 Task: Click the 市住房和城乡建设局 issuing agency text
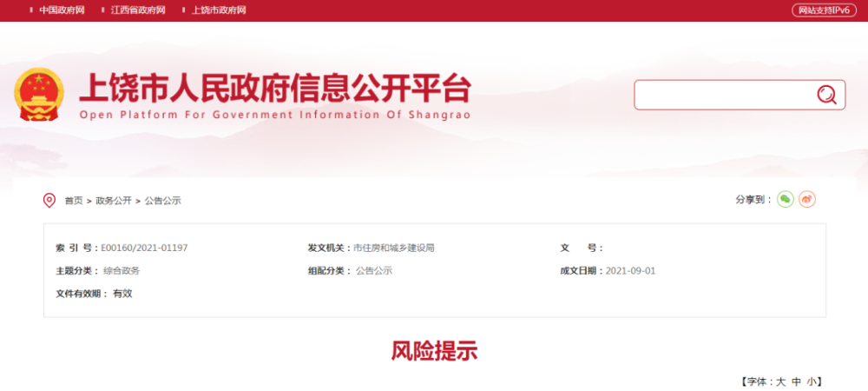tap(393, 248)
